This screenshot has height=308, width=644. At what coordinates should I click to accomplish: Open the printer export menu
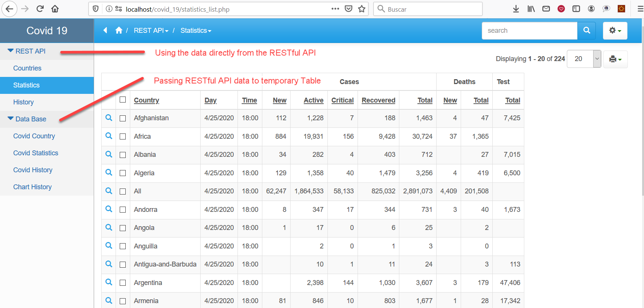point(615,59)
